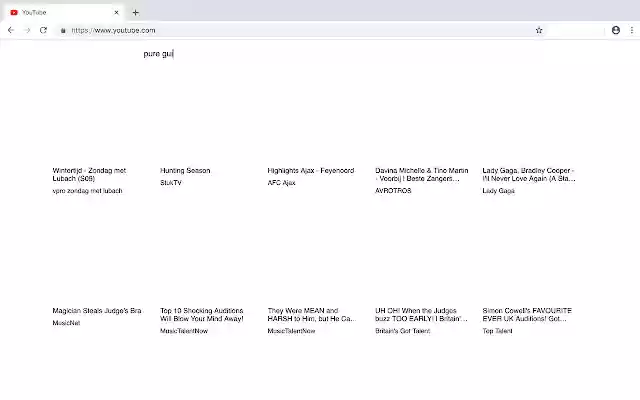Close the YouTube tab
This screenshot has width=640, height=400.
click(116, 13)
